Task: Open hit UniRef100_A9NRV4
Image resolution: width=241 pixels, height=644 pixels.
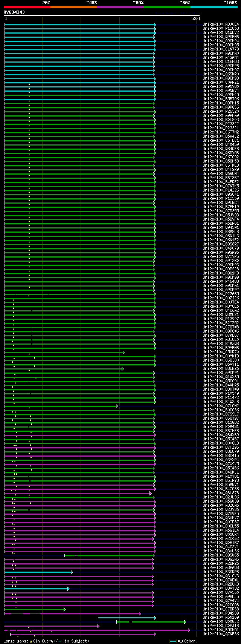Action: tap(221, 90)
